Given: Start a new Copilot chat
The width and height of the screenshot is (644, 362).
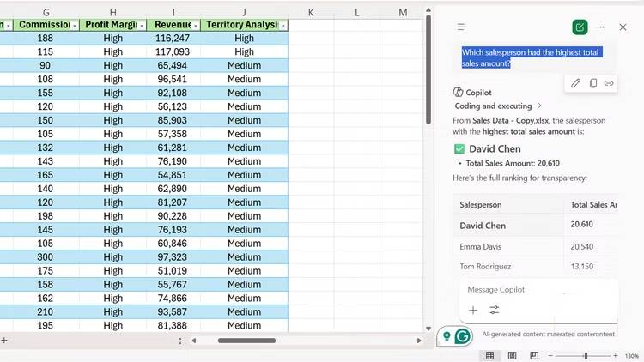Looking at the screenshot, I should (x=580, y=27).
